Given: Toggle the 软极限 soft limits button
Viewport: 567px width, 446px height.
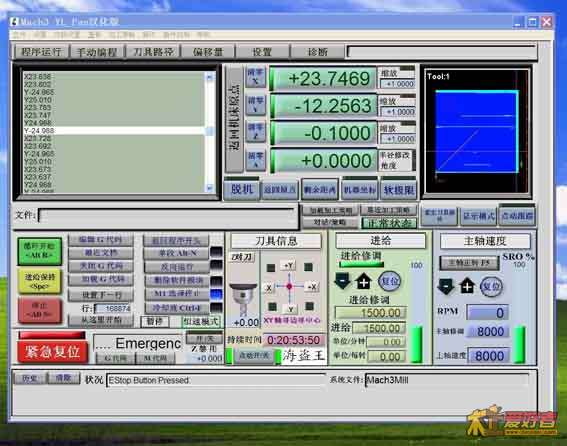Looking at the screenshot, I should 398,190.
